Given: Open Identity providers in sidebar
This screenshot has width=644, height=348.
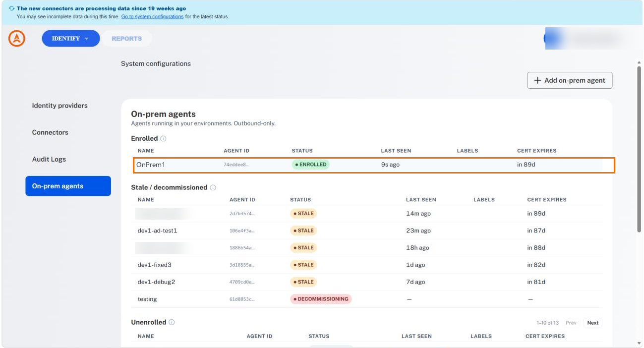Looking at the screenshot, I should pyautogui.click(x=59, y=106).
